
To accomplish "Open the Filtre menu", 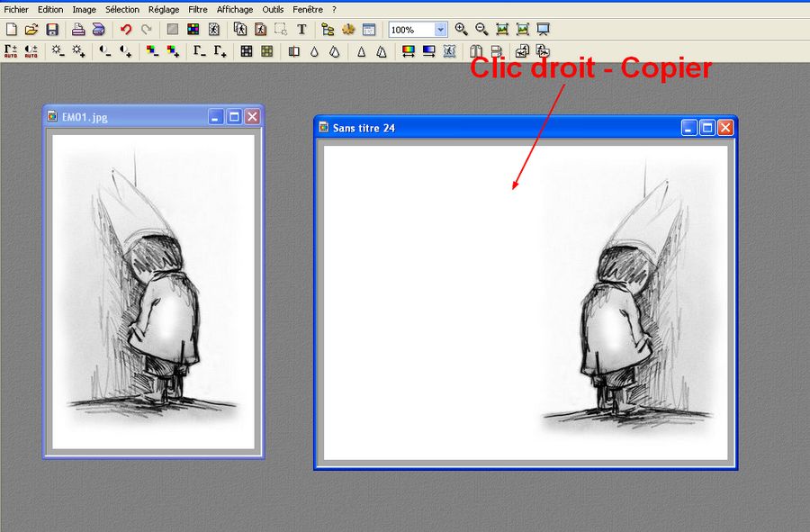I will [x=197, y=9].
